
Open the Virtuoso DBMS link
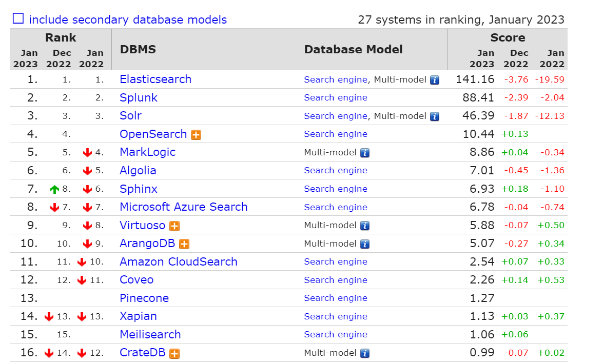(x=142, y=225)
